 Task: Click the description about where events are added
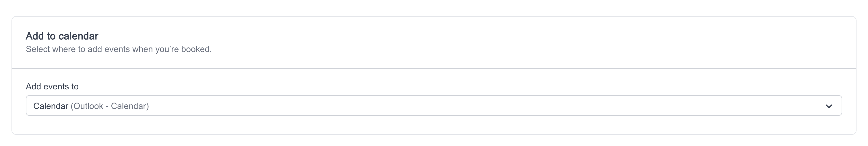[119, 49]
